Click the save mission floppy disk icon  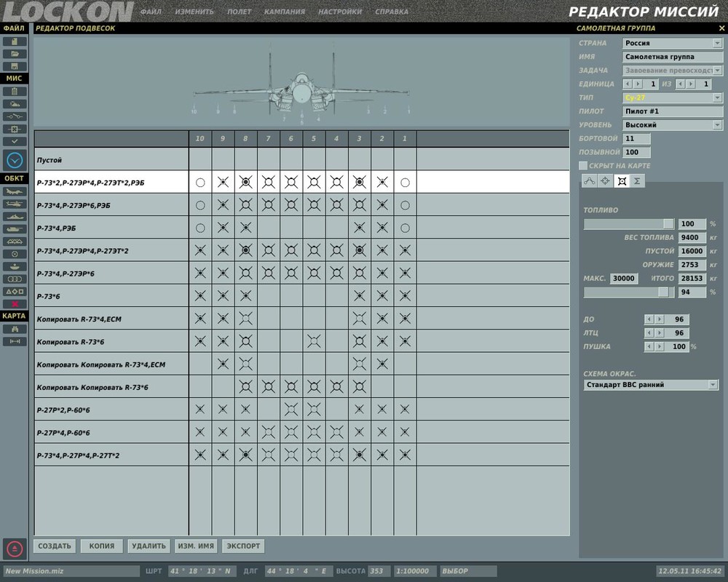pos(15,66)
